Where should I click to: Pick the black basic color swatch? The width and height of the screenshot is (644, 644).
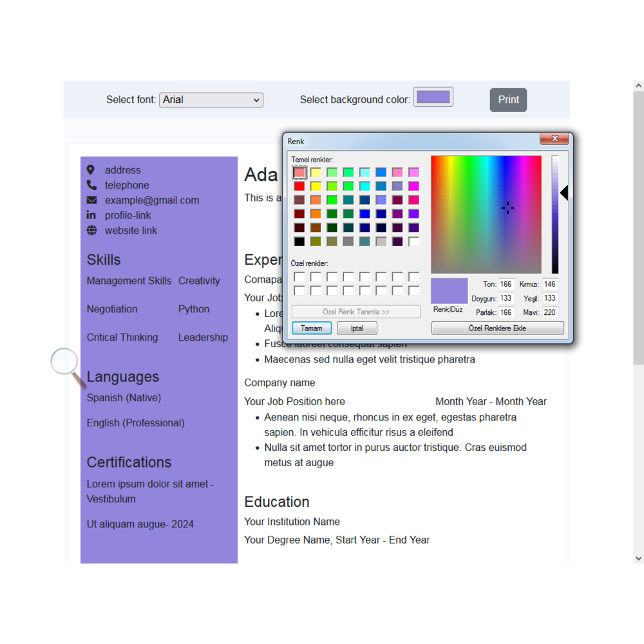point(299,241)
